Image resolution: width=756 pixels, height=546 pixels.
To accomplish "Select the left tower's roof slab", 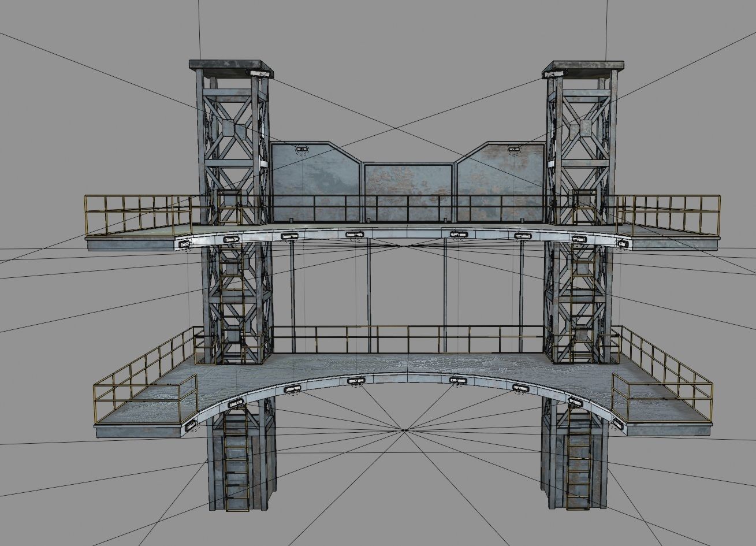I will (231, 66).
